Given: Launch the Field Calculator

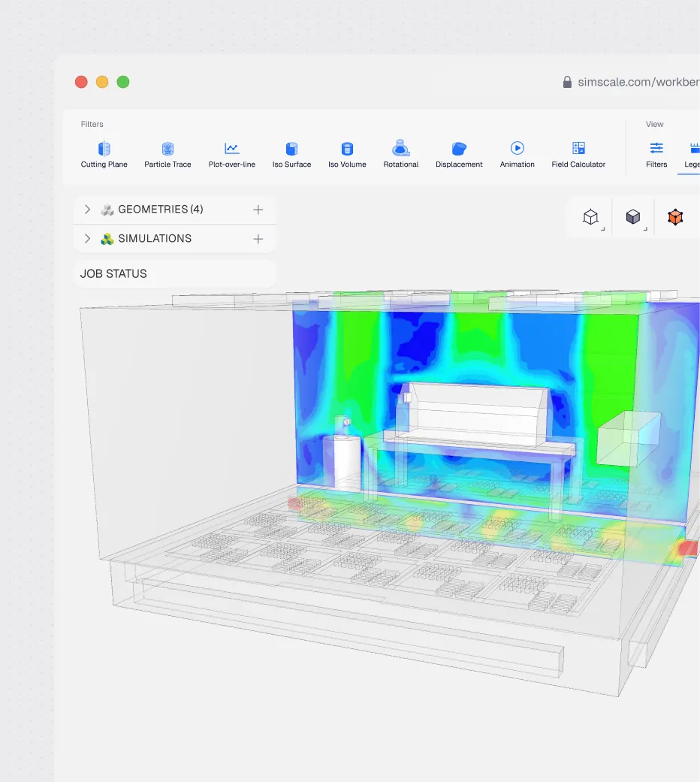Looking at the screenshot, I should click(x=578, y=155).
